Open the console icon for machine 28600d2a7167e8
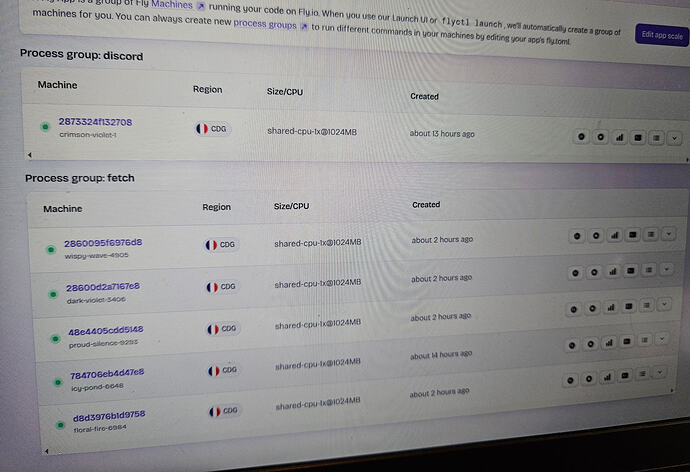The width and height of the screenshot is (690, 472). pos(631,271)
